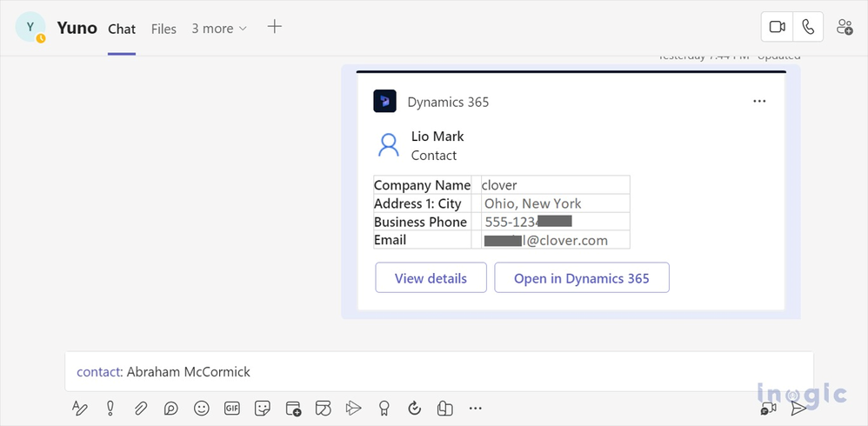Viewport: 868px width, 426px height.
Task: Open the GIF picker
Action: (x=232, y=409)
